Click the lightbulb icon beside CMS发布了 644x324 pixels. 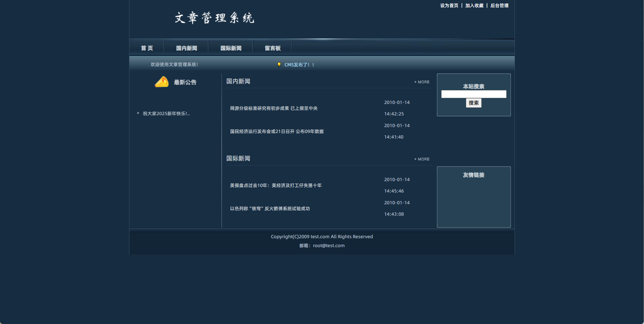pyautogui.click(x=279, y=65)
